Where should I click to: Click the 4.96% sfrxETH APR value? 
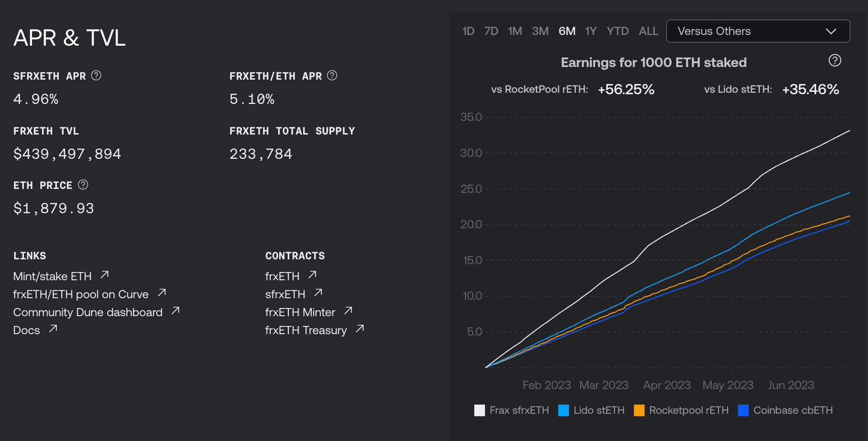(36, 99)
